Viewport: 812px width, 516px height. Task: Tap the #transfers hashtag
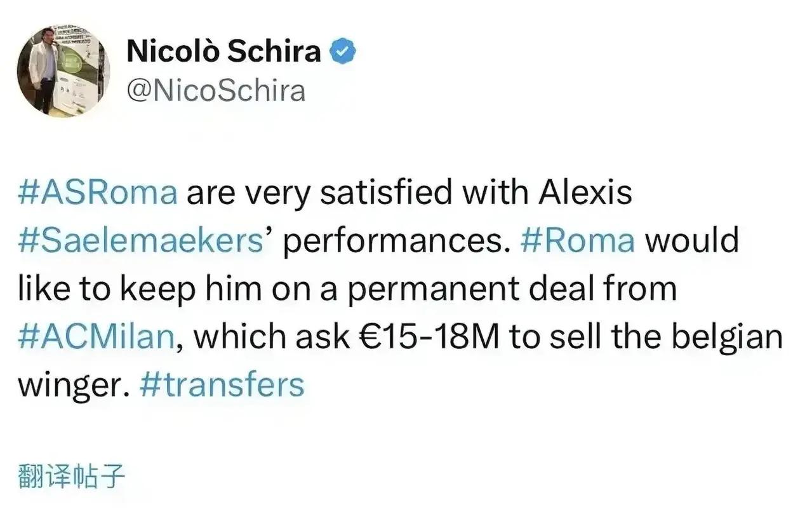[x=220, y=384]
